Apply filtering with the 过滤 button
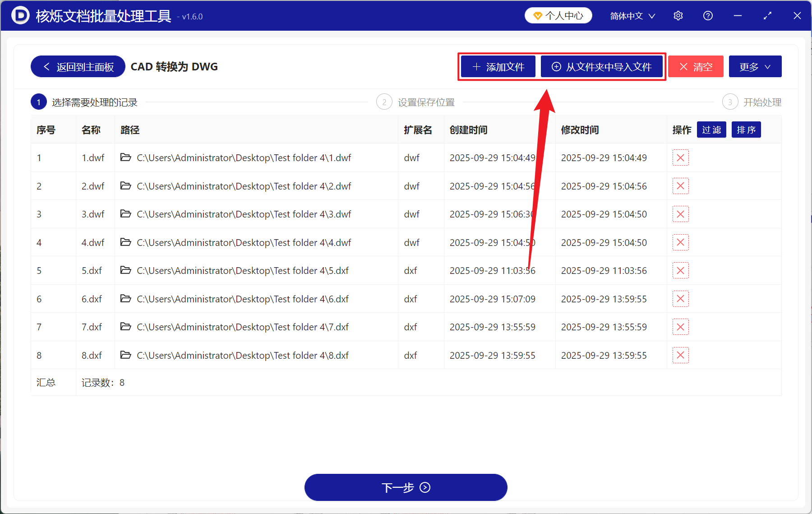Screen dimensions: 812x514 [x=711, y=130]
